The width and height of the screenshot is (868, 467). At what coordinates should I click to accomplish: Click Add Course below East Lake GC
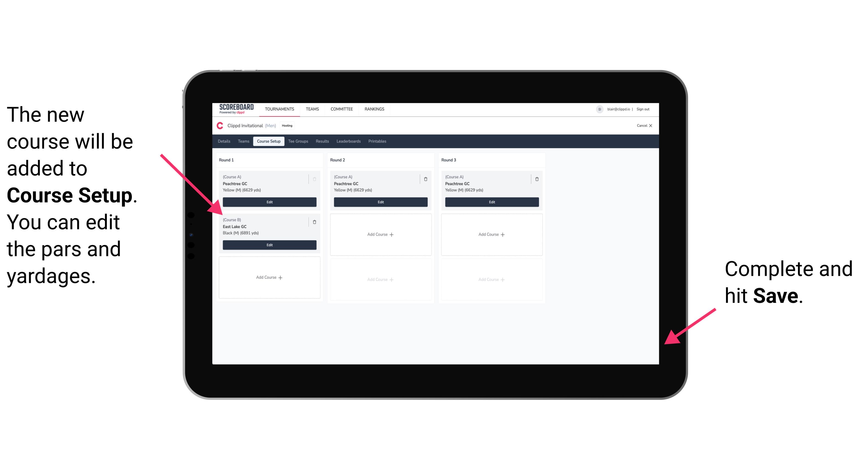click(x=269, y=277)
